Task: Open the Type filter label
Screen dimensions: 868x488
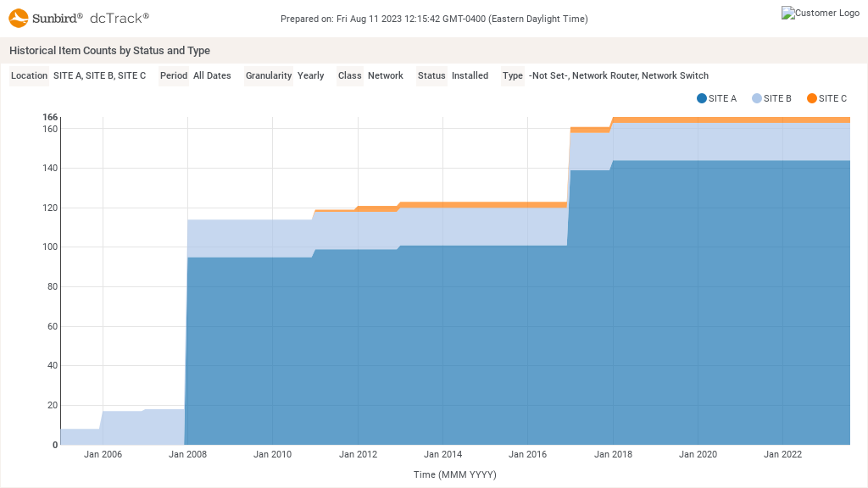Action: click(513, 75)
